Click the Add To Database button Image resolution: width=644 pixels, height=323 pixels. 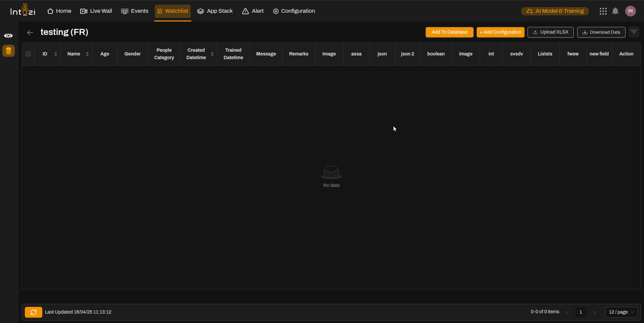pos(449,32)
